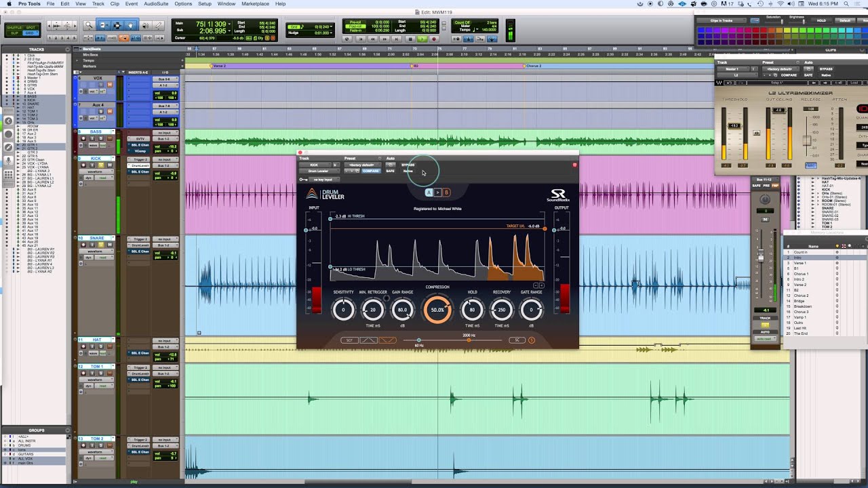Enable Shuffle edit mode
Screen dimensions: 868x488
click(x=14, y=28)
